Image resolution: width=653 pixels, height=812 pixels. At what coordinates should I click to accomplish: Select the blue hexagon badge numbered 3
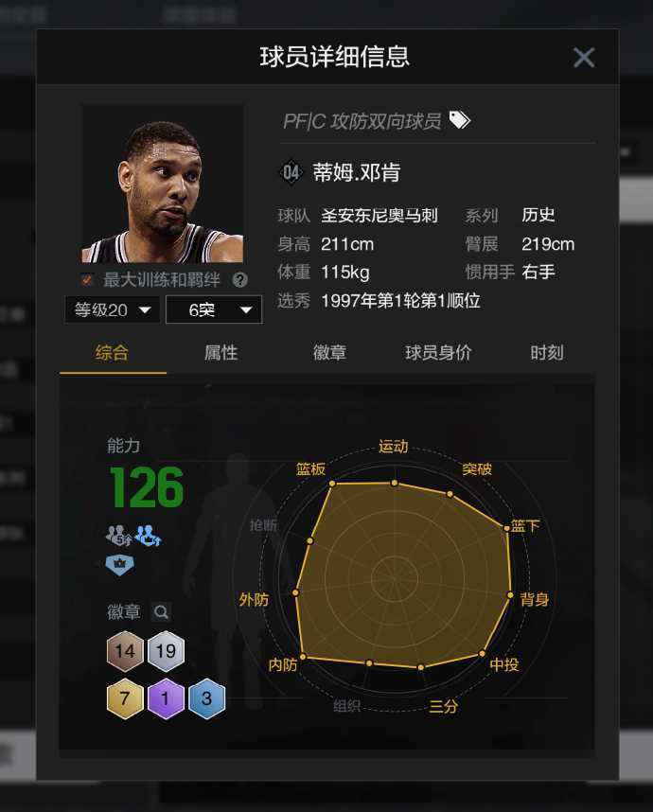click(x=206, y=698)
